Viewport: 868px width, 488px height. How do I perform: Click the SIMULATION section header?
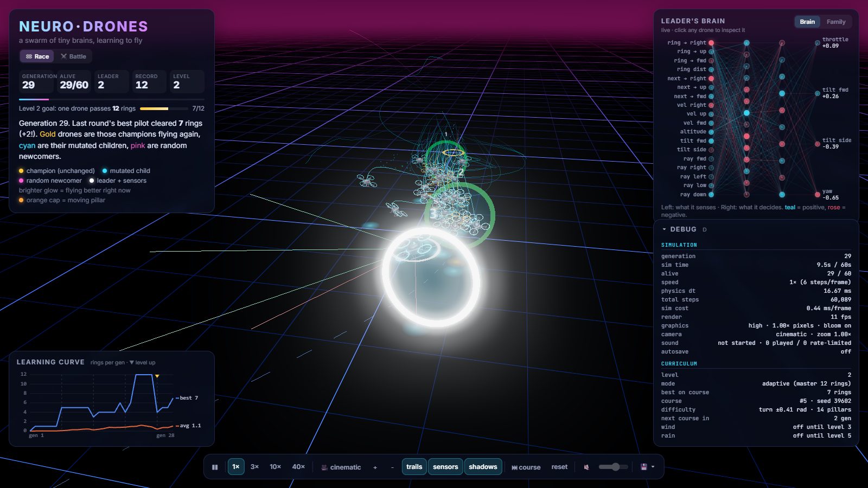tap(679, 245)
